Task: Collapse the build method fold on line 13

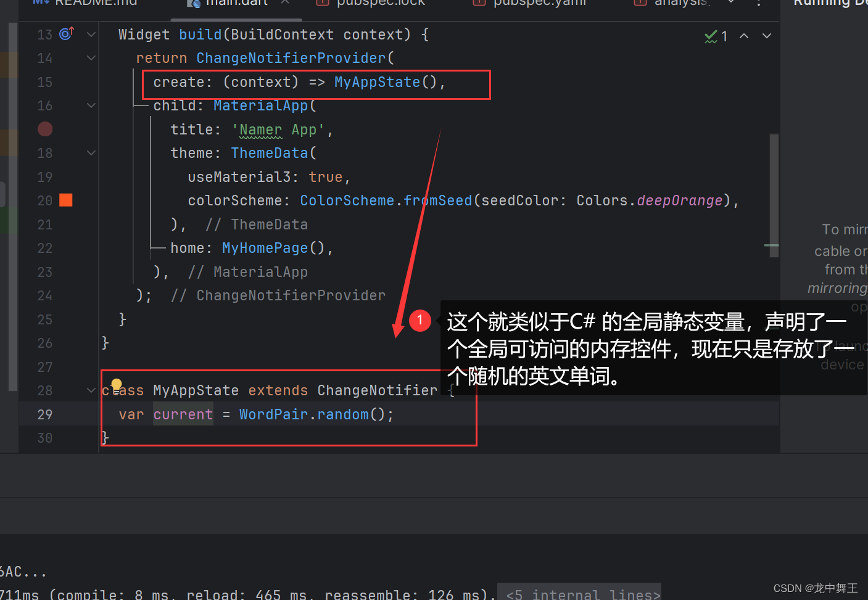Action: click(91, 35)
